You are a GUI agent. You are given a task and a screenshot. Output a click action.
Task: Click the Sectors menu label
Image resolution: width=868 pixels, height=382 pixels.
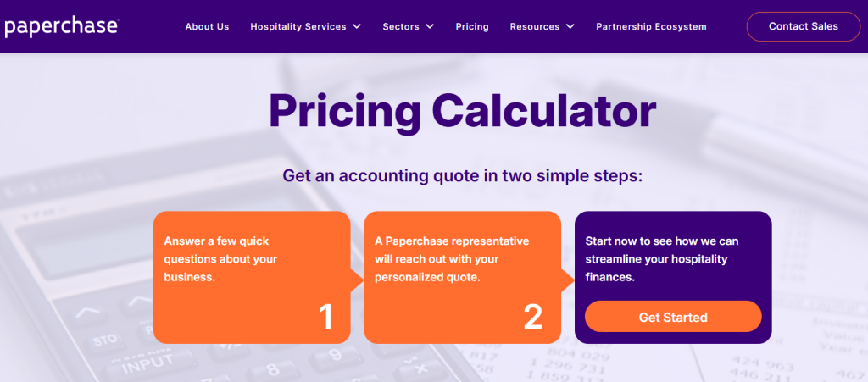401,26
